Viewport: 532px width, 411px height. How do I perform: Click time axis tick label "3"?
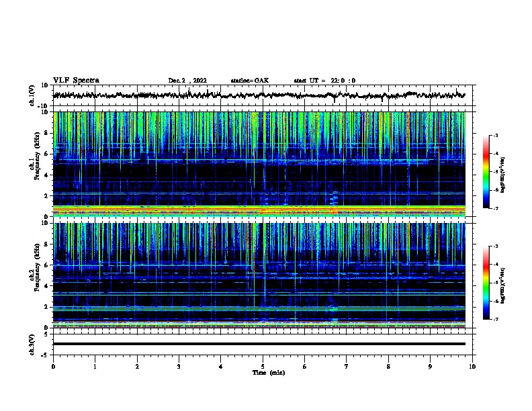click(x=179, y=366)
